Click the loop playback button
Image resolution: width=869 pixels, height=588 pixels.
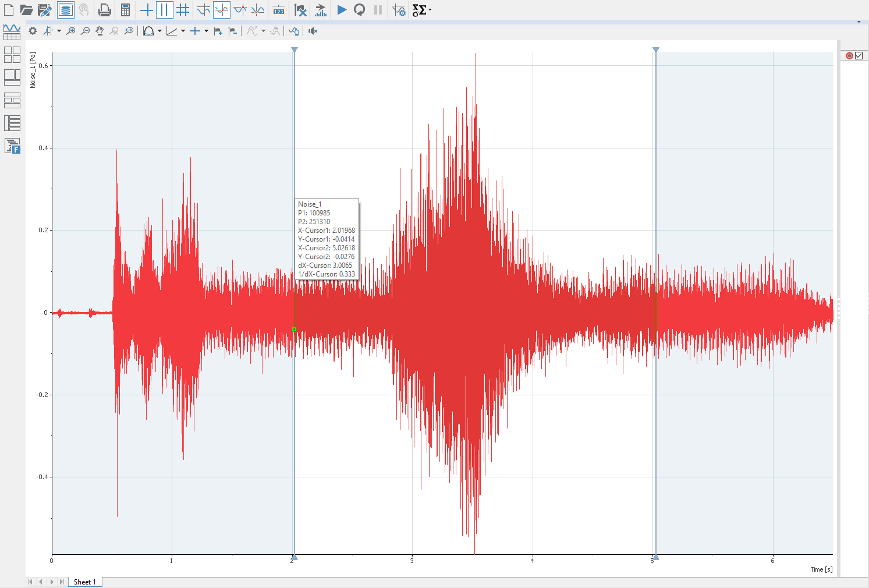[x=360, y=10]
